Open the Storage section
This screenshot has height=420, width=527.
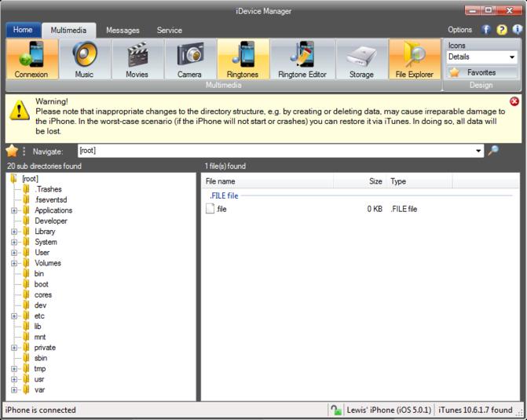pos(361,59)
